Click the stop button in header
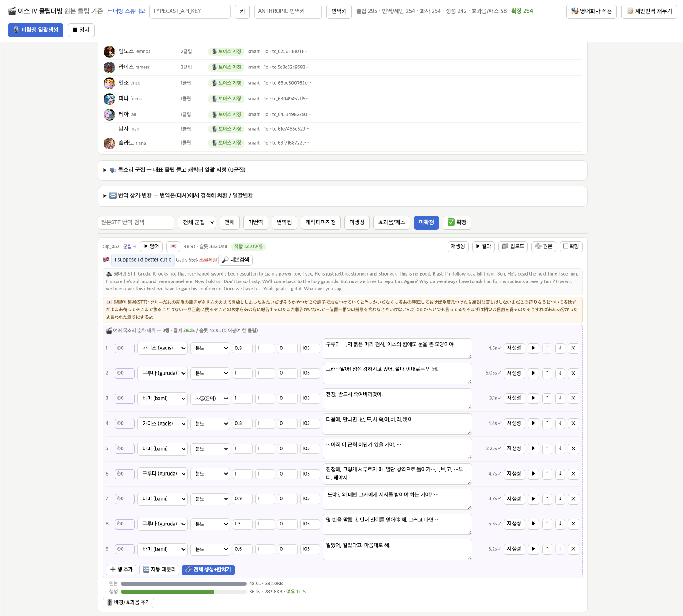This screenshot has width=683, height=616. 81,30
